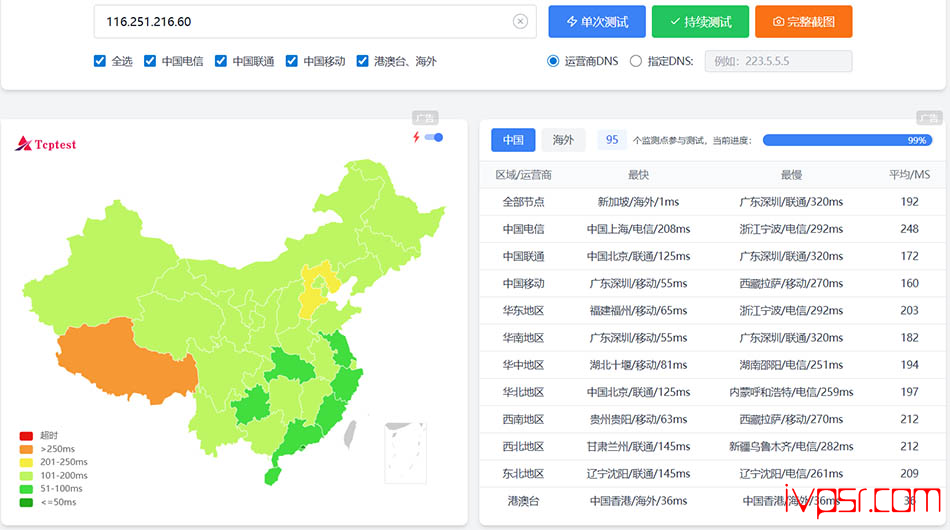Switch to the 海外 tab
The height and width of the screenshot is (530, 950).
pos(563,140)
